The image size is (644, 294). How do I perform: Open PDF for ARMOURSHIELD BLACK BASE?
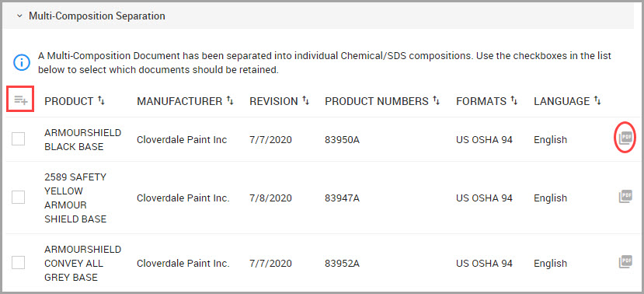pyautogui.click(x=625, y=138)
